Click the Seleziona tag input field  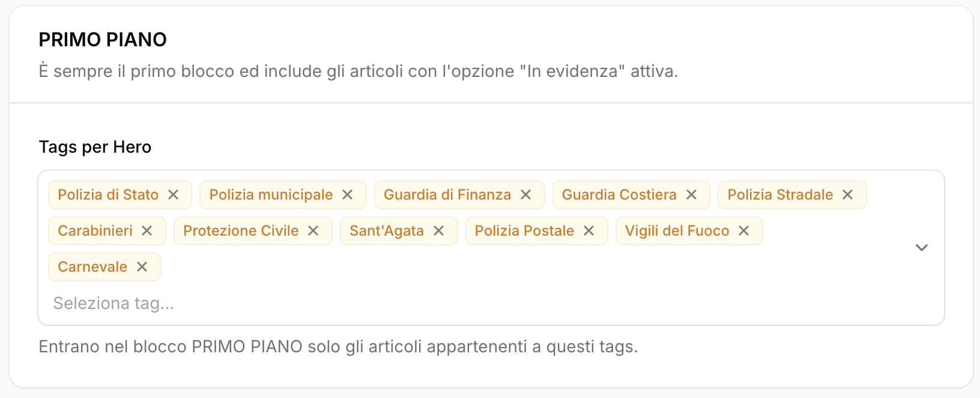point(240,304)
